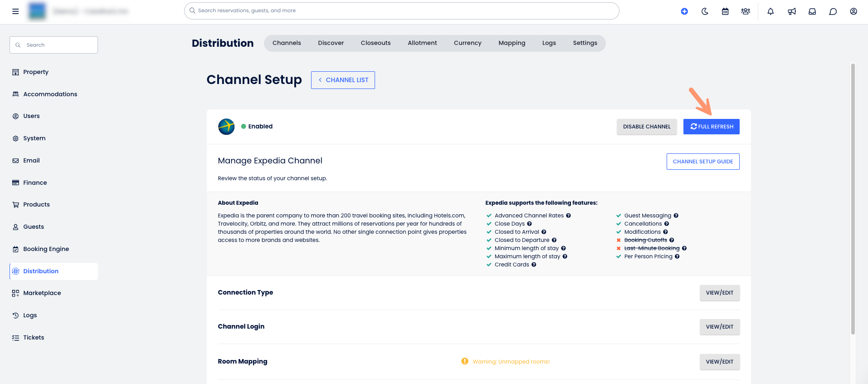
Task: Focus the sidebar Search field
Action: [54, 45]
